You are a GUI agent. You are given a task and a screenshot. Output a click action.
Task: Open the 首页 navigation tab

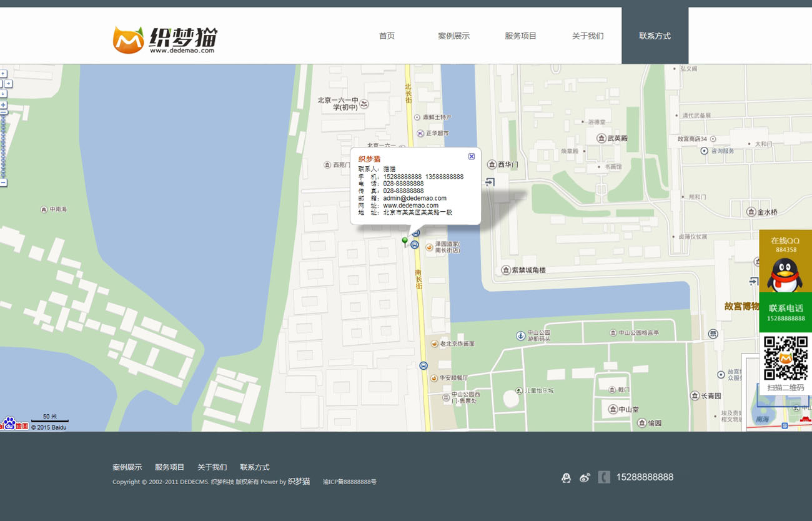click(387, 36)
